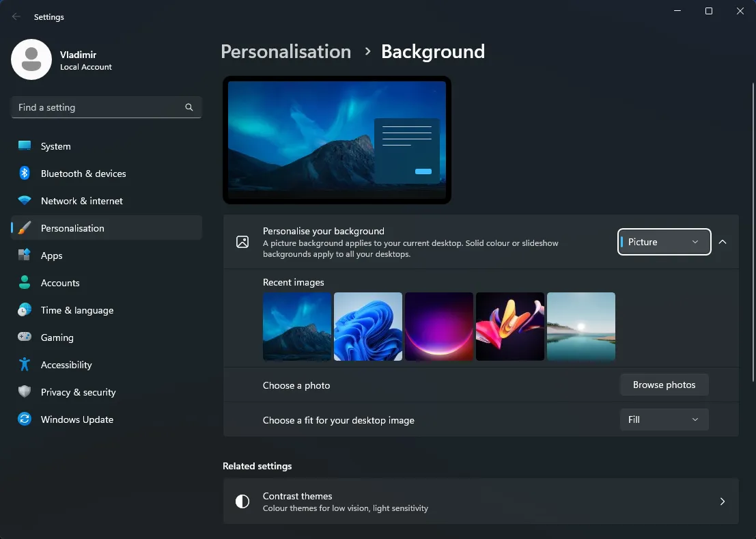The image size is (756, 539).
Task: Click the Contrast themes half-circle icon
Action: pos(242,501)
